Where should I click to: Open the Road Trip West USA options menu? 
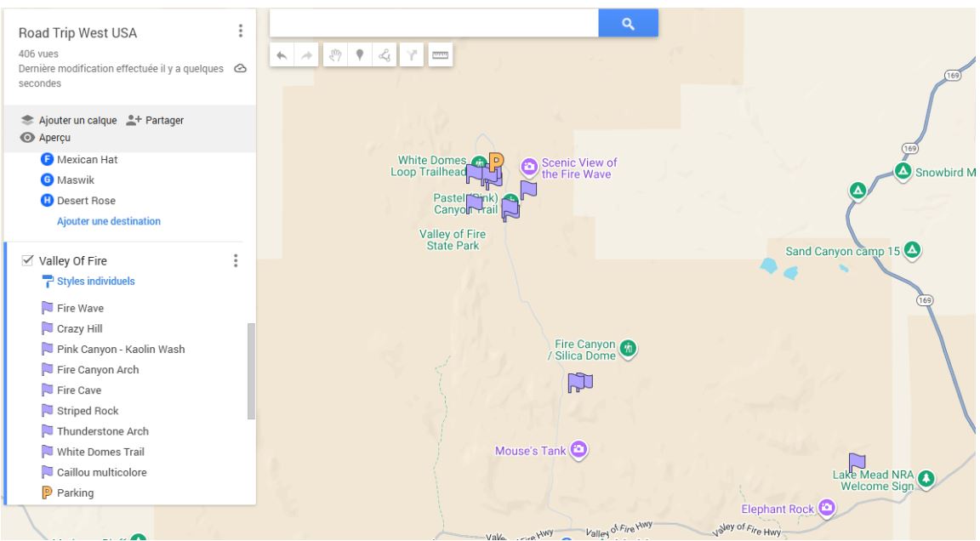pos(241,30)
